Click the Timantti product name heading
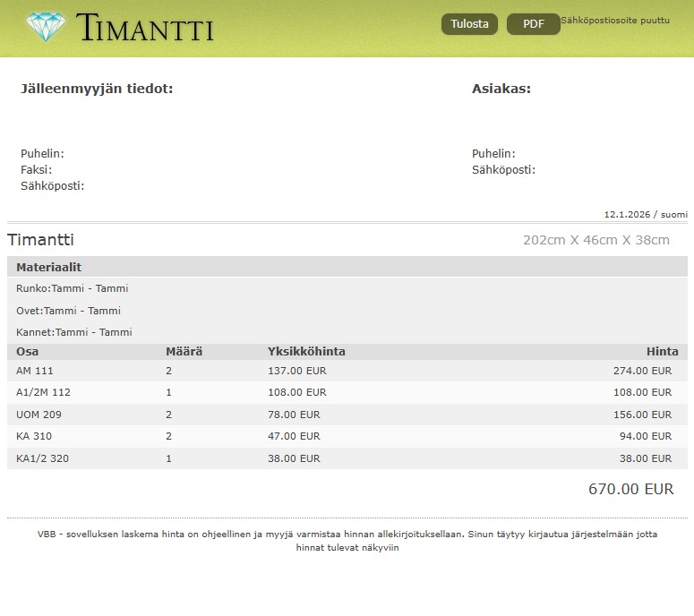The width and height of the screenshot is (694, 616). click(41, 240)
